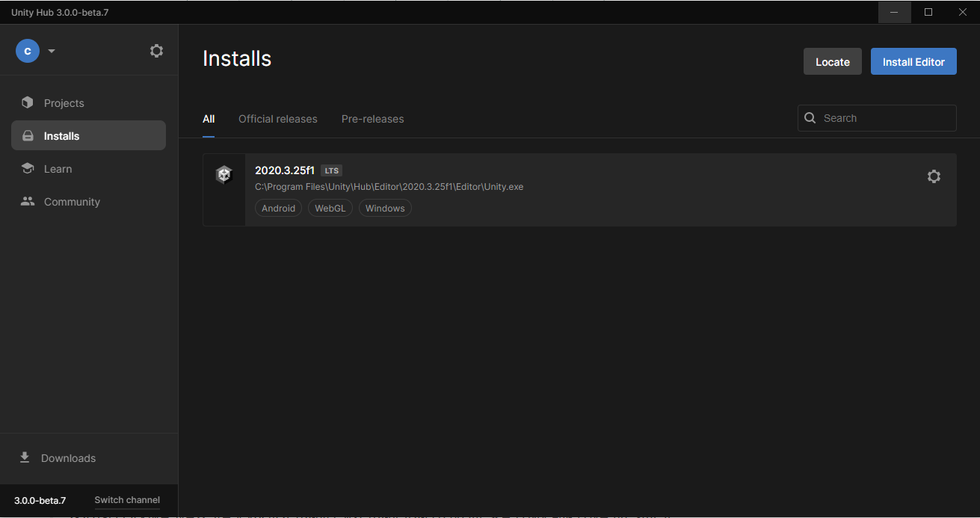Open Hub preferences gear in sidebar
The image size is (980, 518).
coord(156,51)
